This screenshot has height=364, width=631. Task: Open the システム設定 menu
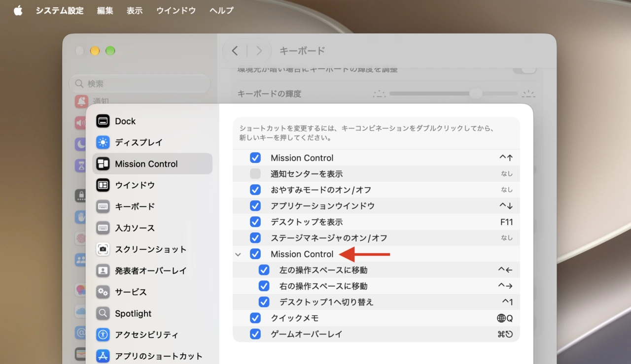coord(60,10)
